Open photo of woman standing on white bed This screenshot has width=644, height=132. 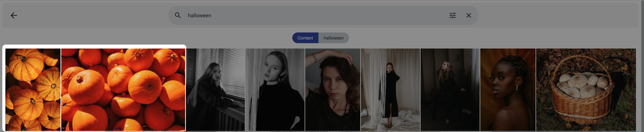point(390,90)
